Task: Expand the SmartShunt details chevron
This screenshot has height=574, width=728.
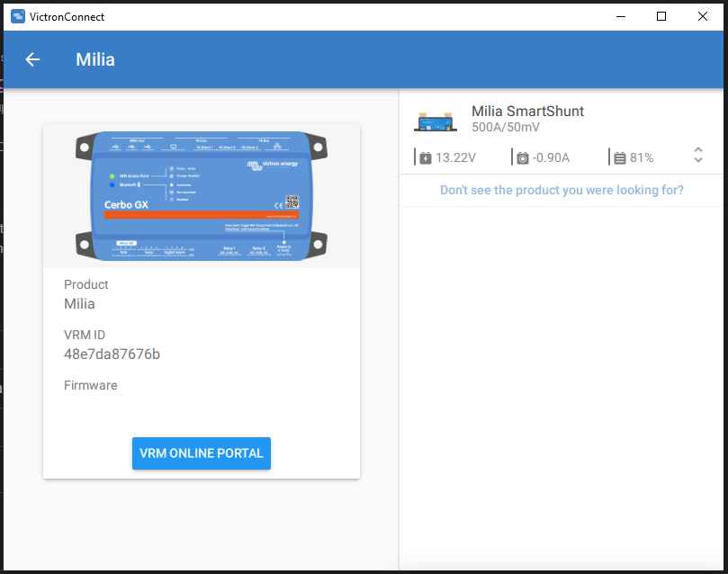Action: [697, 155]
